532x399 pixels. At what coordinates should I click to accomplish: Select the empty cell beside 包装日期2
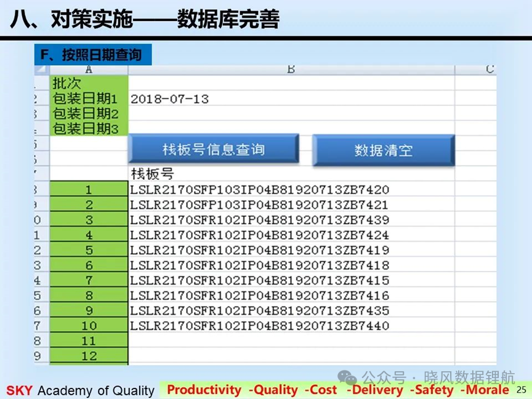[x=291, y=114]
